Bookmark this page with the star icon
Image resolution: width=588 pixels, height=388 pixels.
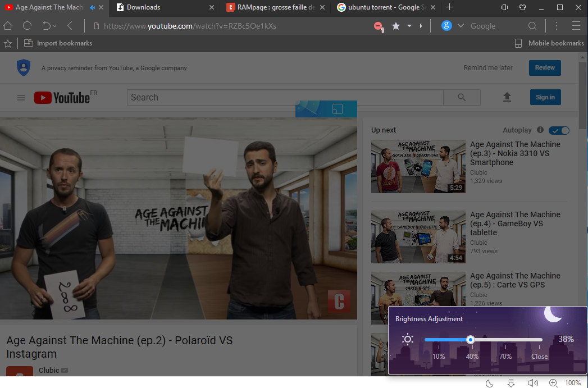coord(395,26)
